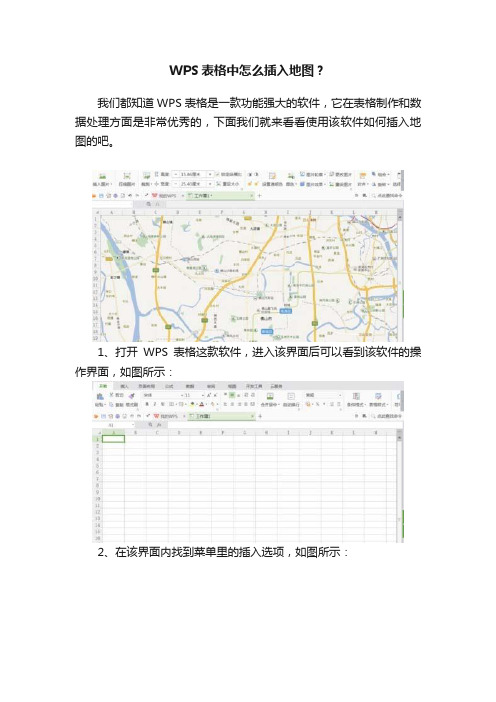Click Reset Picture button in map screenshot

[340, 184]
